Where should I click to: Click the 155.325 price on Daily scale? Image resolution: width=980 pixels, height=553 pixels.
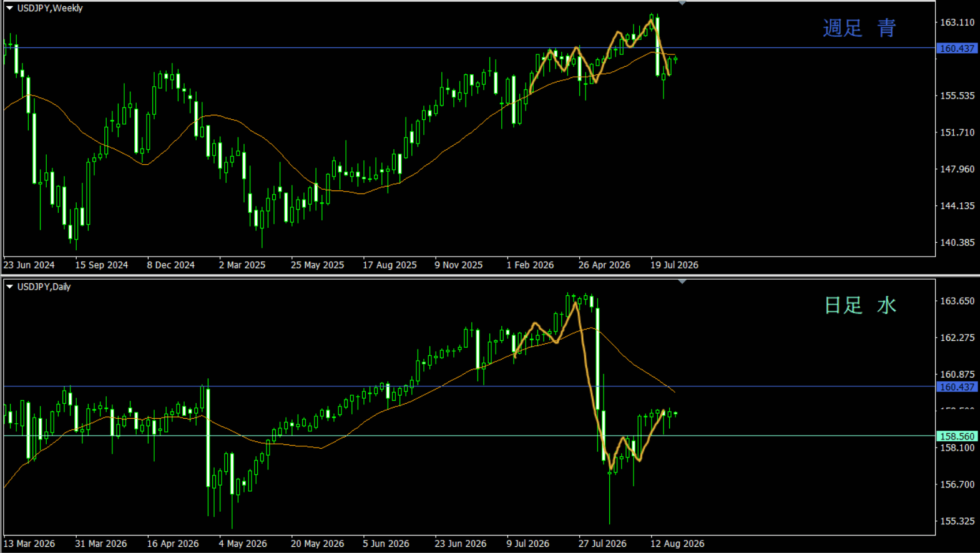pos(958,521)
